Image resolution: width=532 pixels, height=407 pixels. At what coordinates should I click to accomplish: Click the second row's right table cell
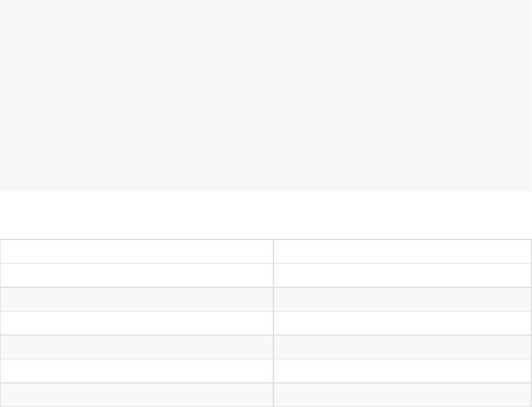(x=402, y=275)
